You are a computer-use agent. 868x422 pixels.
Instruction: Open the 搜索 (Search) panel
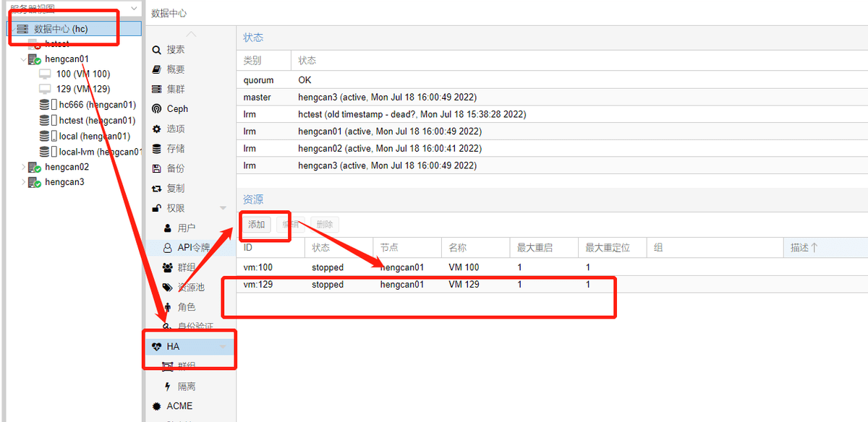[172, 51]
